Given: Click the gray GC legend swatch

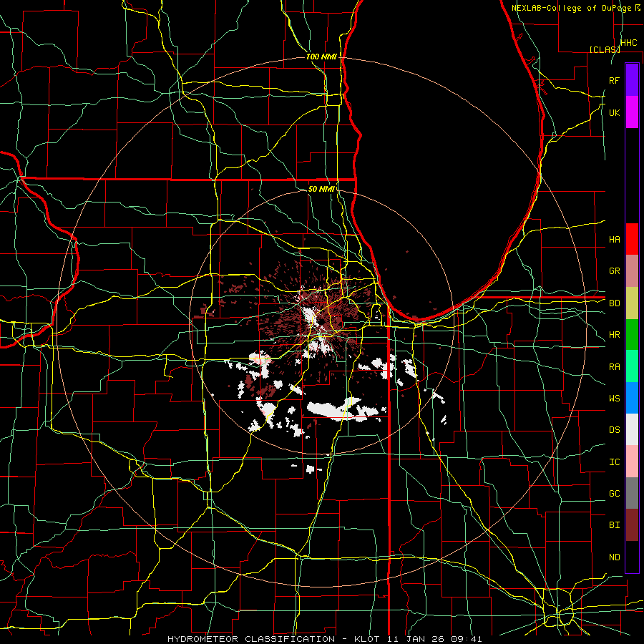Looking at the screenshot, I should [632, 493].
